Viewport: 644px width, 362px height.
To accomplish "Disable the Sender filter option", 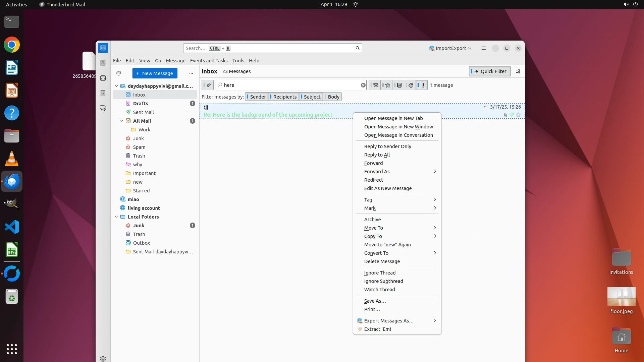I will (x=257, y=97).
